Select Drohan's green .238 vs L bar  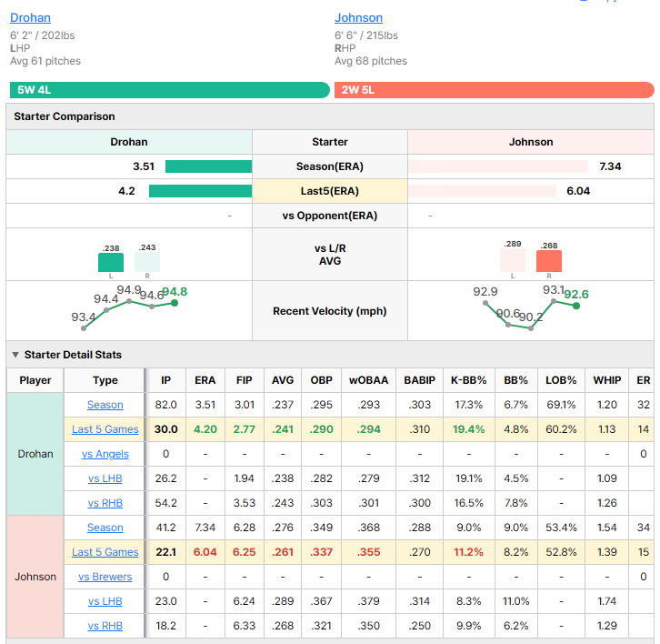(x=111, y=262)
